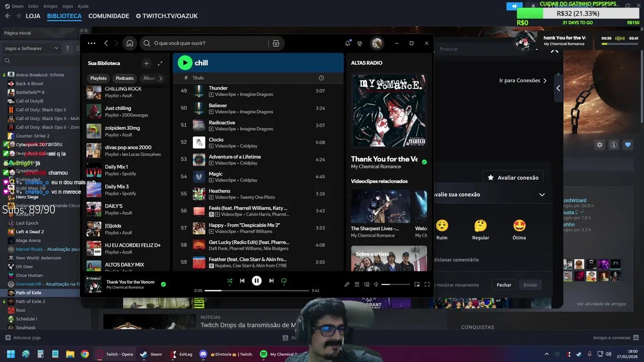Show more library filters with chevron
Screen dimensions: 644x362
(160, 78)
